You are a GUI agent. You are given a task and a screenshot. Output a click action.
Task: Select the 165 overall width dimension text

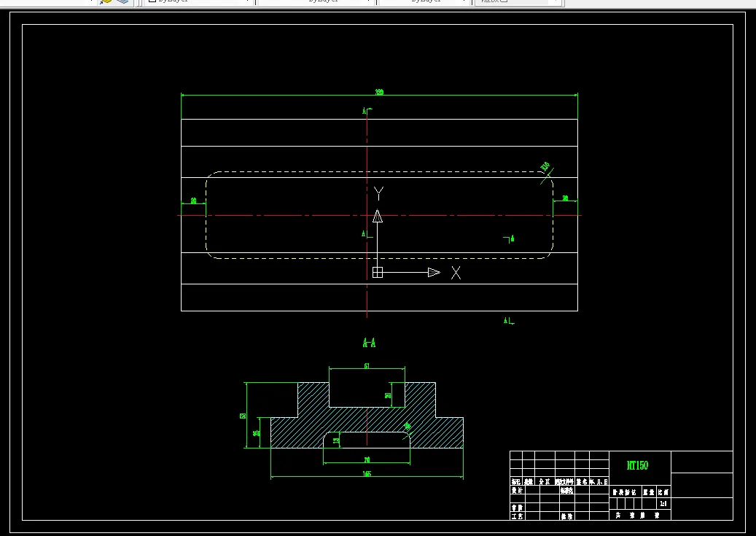[x=367, y=474]
